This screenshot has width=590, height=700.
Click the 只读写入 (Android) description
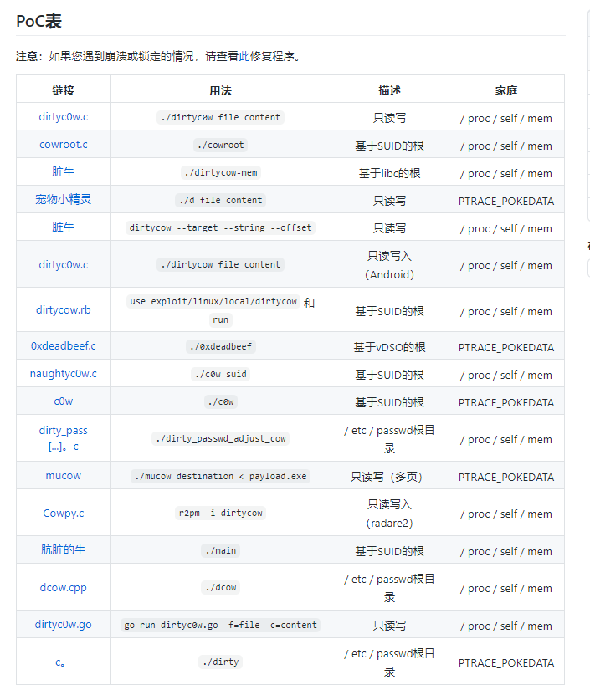coord(389,265)
